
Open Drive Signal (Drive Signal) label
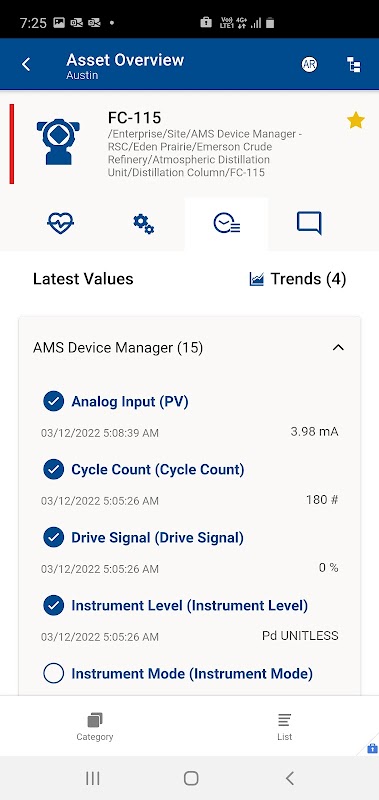pyautogui.click(x=158, y=537)
